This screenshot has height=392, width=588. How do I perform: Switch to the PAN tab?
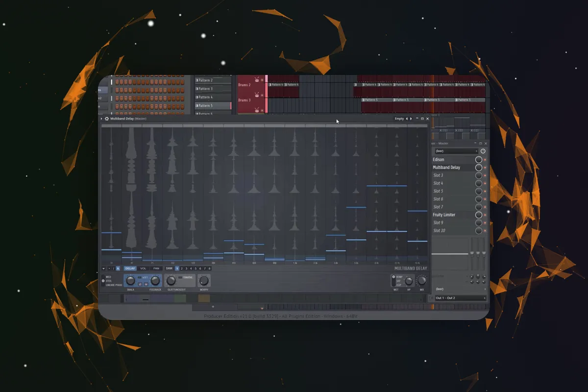156,269
